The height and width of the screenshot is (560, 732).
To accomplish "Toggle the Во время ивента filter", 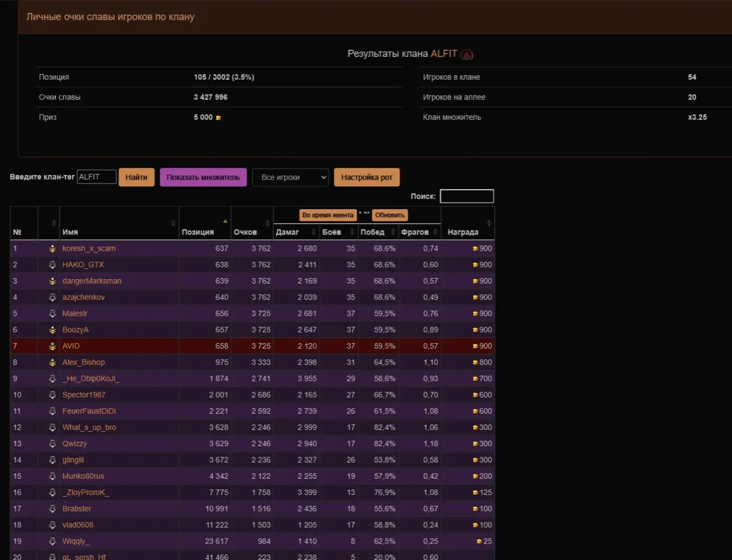I will click(x=328, y=215).
